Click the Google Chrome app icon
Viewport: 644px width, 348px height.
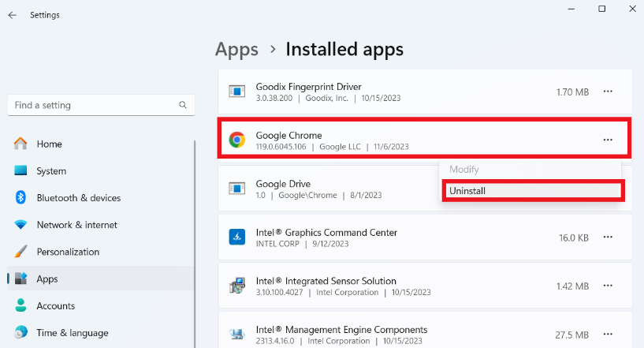pyautogui.click(x=237, y=140)
